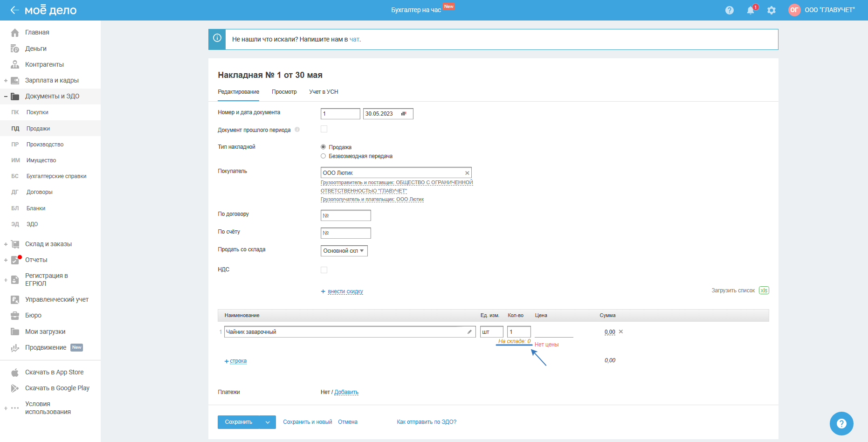Click the notifications bell icon
Screen dimensions: 868x442
[750, 10]
